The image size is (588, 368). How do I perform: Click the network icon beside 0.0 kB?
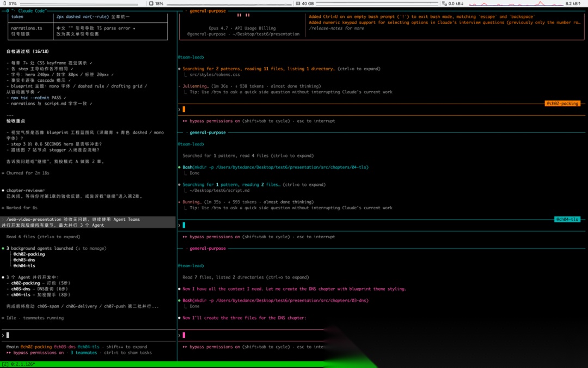tap(444, 3)
